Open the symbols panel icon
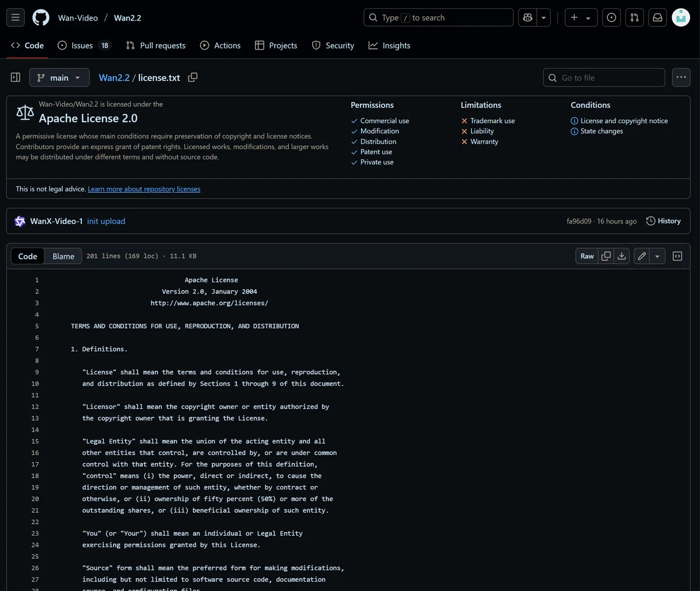 click(677, 256)
